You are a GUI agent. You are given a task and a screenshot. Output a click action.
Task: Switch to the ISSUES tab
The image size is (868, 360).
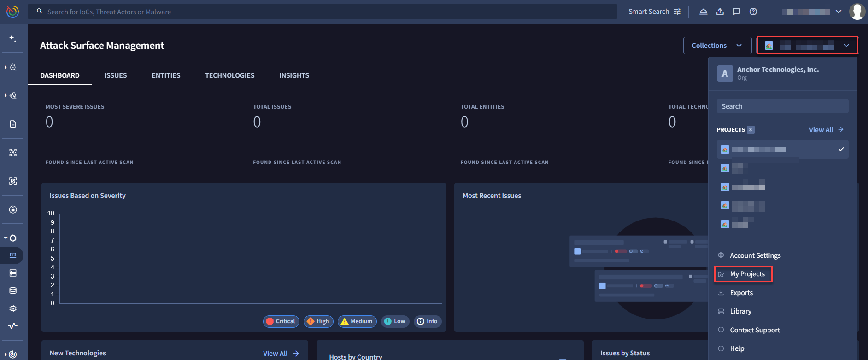click(x=115, y=75)
